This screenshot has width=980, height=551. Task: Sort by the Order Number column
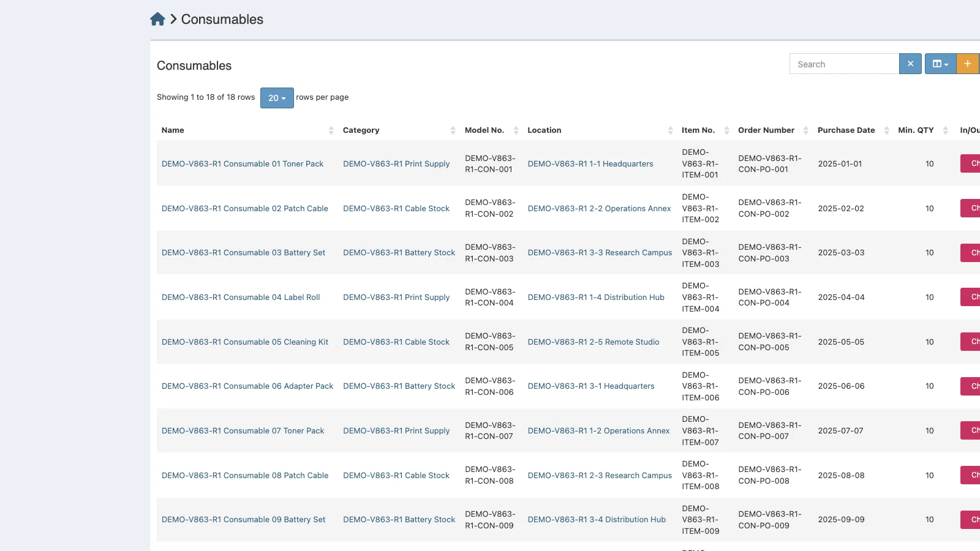[x=773, y=130]
